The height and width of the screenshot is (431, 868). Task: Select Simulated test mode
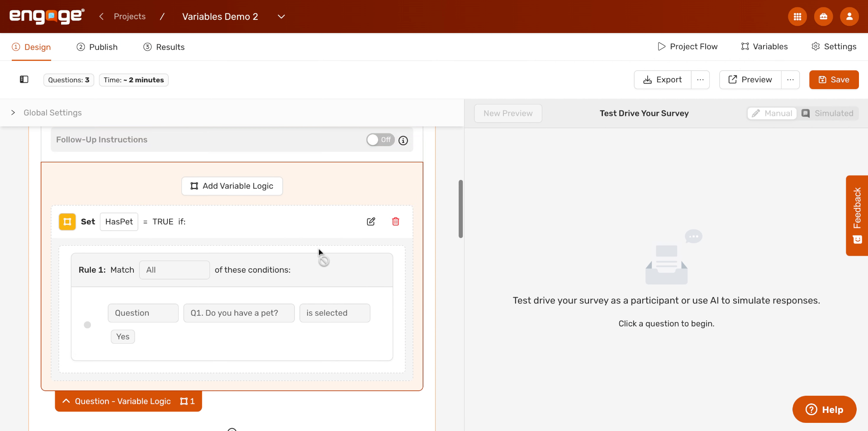click(827, 114)
